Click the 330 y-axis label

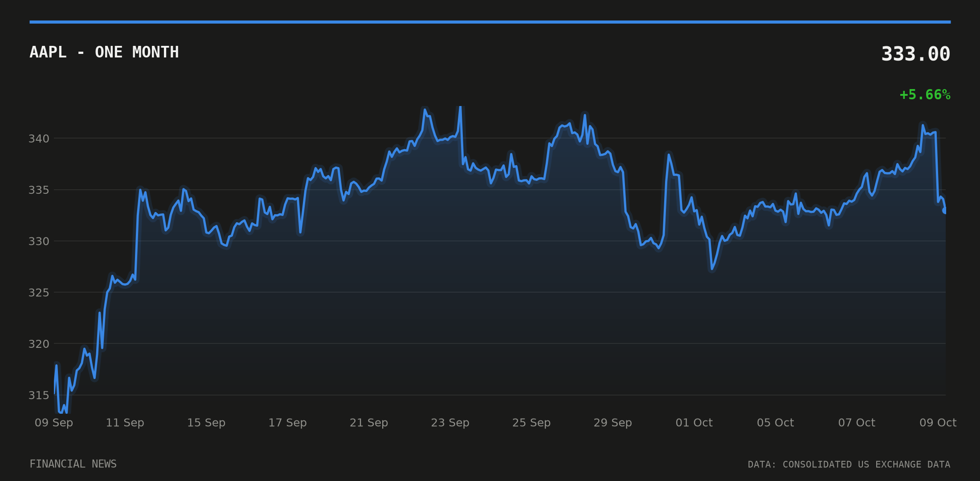point(39,241)
